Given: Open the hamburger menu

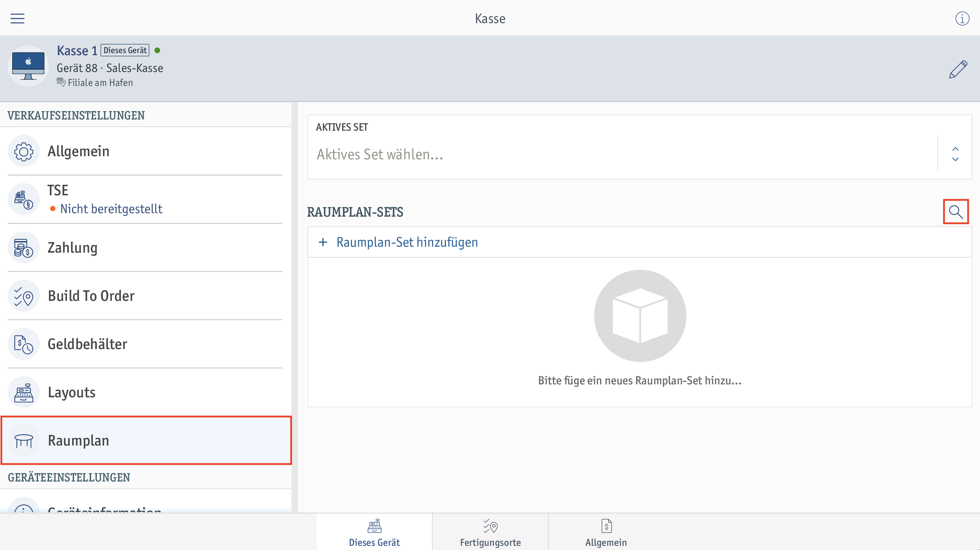Looking at the screenshot, I should point(17,18).
